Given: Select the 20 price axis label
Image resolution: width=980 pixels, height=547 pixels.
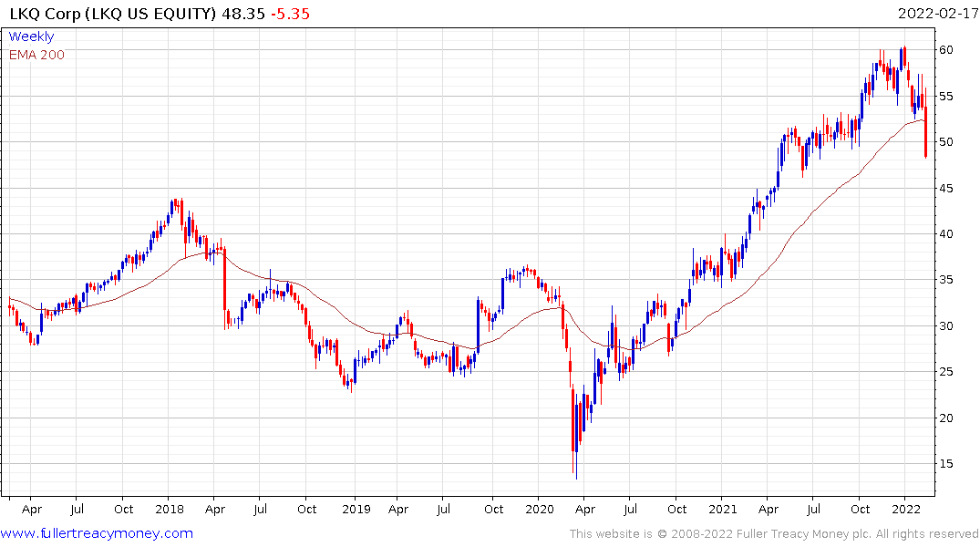Looking at the screenshot, I should click(x=946, y=418).
